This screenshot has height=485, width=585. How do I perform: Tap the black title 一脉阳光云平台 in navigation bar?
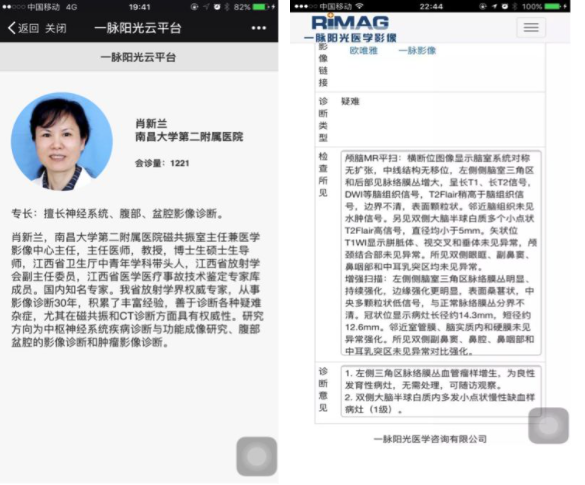[x=138, y=28]
